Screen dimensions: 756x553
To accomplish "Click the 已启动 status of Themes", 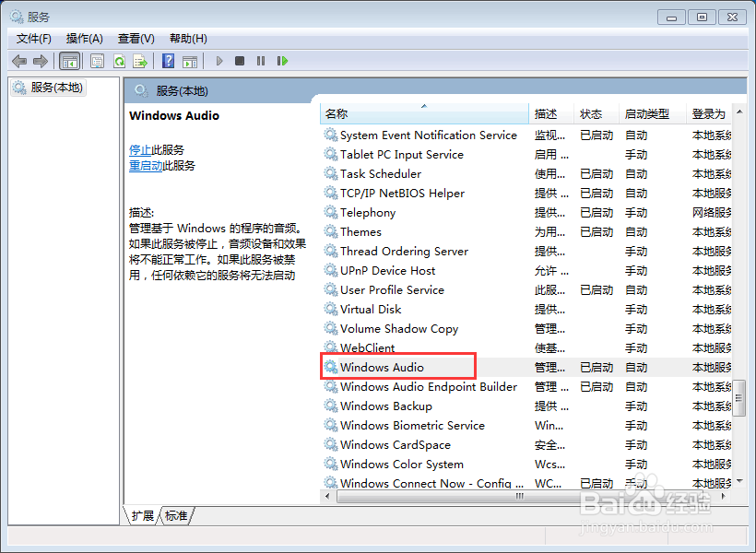I will [x=597, y=232].
